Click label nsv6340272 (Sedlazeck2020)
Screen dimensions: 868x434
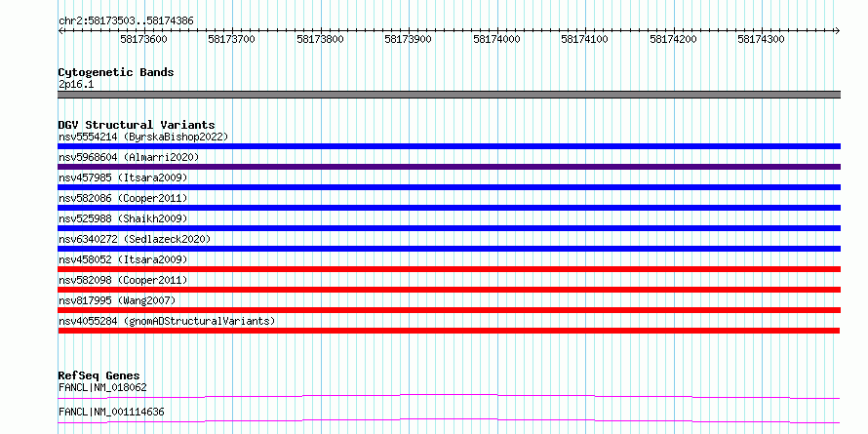135,239
